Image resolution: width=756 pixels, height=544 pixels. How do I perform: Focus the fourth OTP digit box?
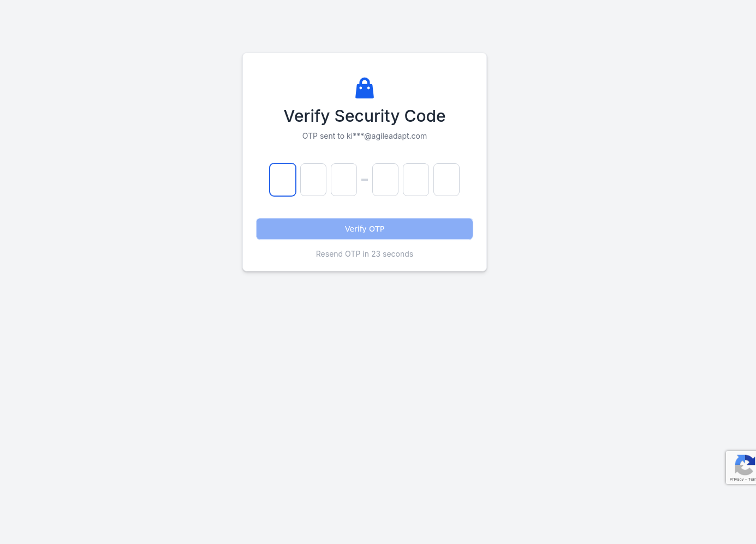[x=385, y=180]
